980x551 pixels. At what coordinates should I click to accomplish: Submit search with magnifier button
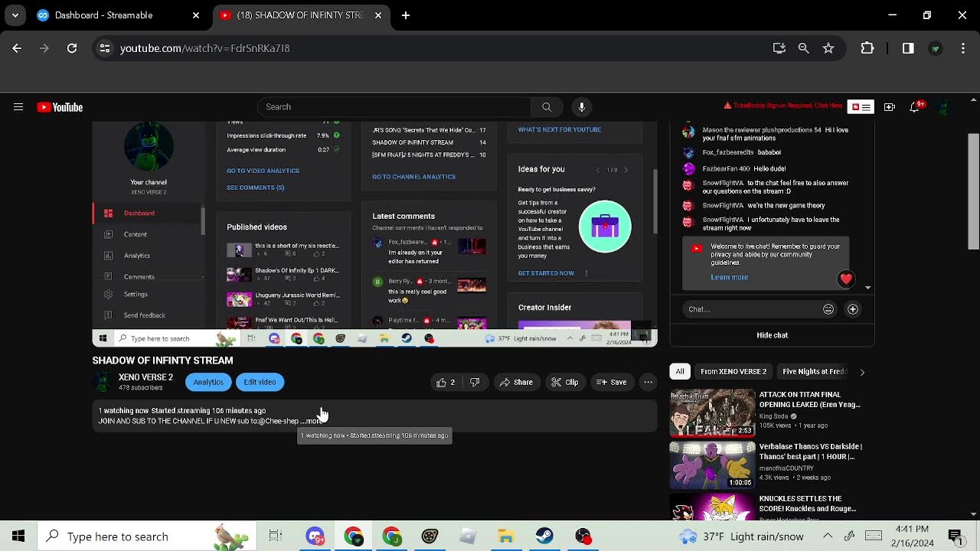547,107
